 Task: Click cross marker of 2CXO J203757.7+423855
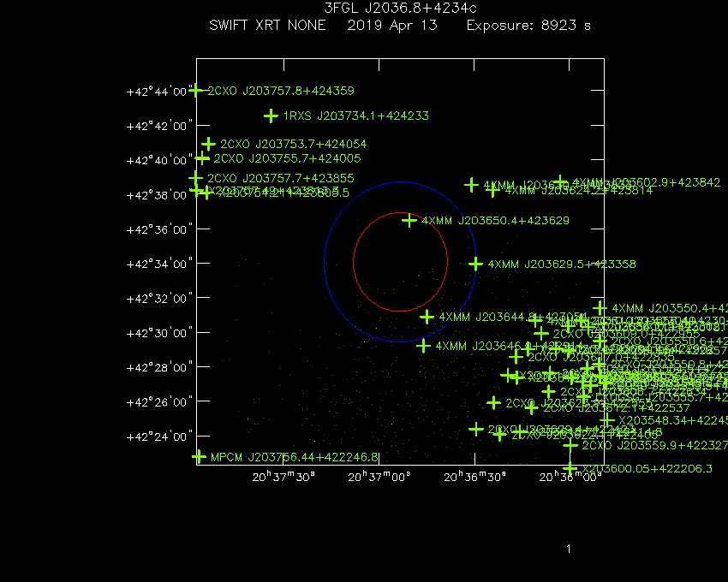(195, 178)
